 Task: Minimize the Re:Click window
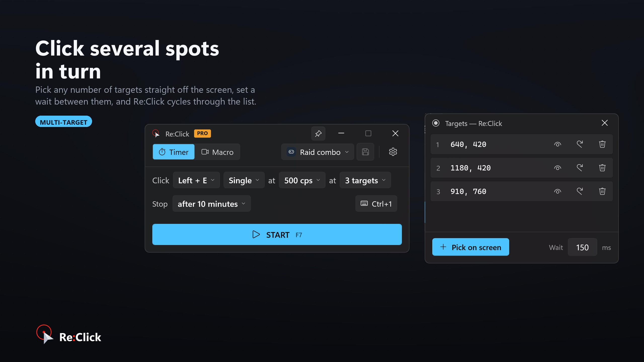click(341, 133)
